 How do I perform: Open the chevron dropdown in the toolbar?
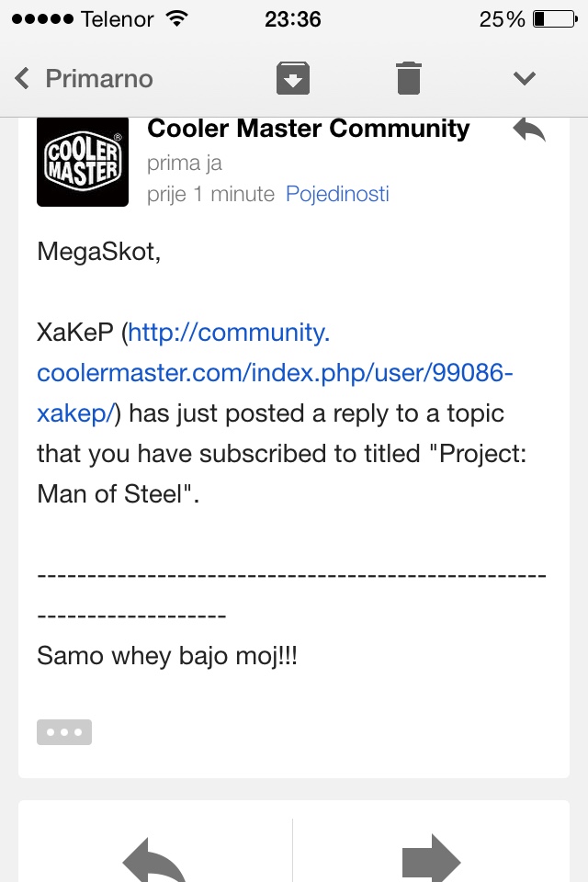point(524,78)
